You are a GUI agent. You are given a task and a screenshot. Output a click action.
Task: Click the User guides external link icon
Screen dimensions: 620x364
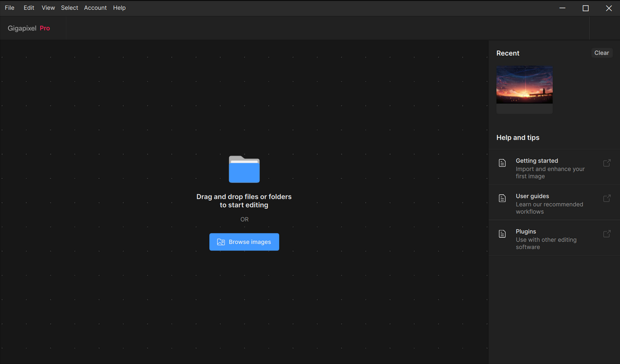click(x=607, y=198)
